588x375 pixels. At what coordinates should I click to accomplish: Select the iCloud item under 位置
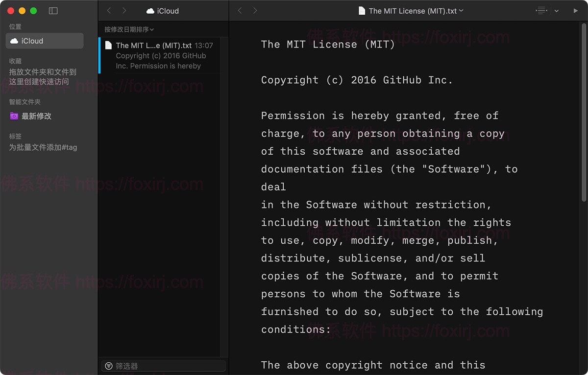pos(44,41)
